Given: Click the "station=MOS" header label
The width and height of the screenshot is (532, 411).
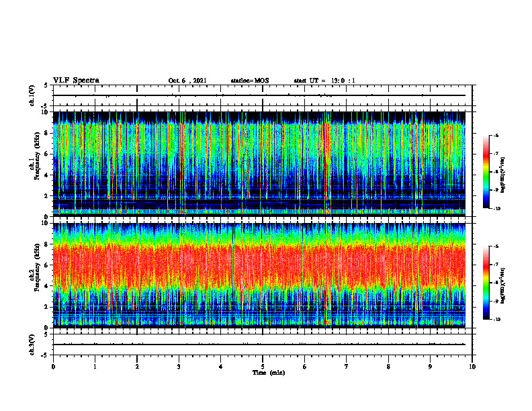Looking at the screenshot, I should tap(250, 81).
